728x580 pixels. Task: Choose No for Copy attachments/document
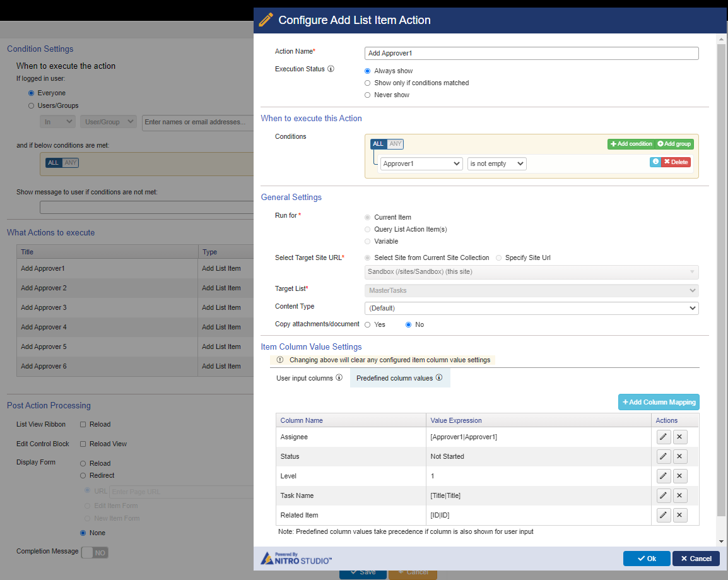point(408,324)
